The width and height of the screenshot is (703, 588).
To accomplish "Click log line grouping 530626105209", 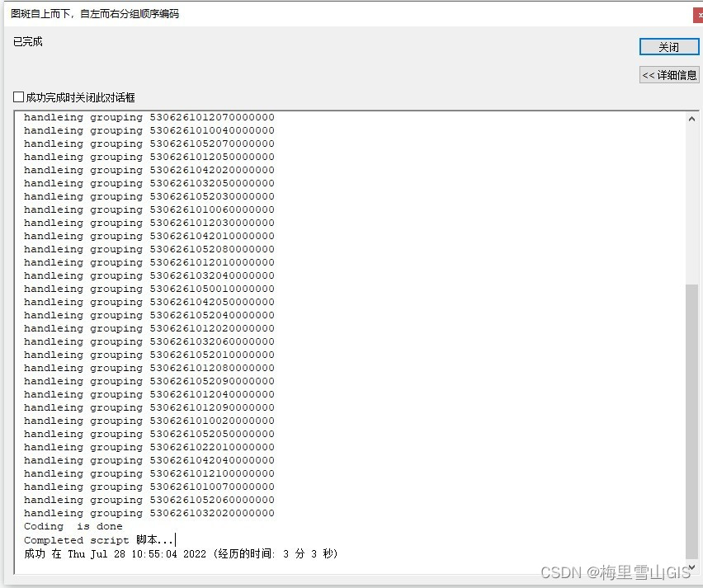I will [149, 381].
